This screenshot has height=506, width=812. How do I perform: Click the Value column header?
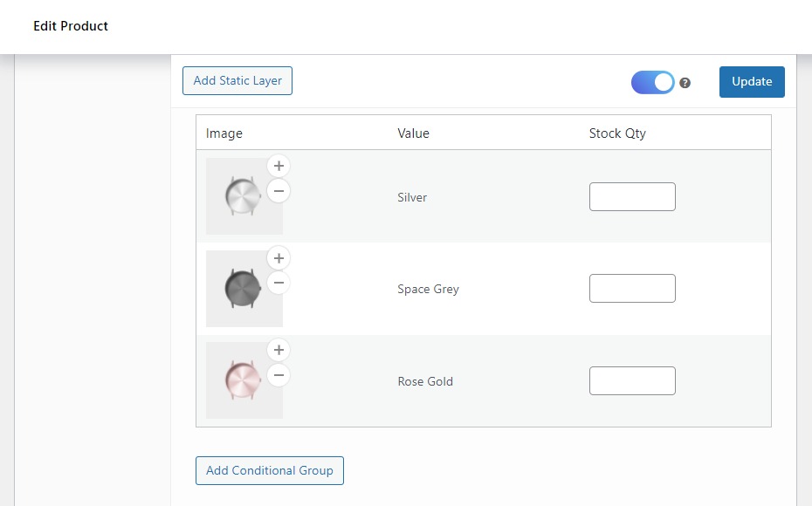click(x=413, y=133)
